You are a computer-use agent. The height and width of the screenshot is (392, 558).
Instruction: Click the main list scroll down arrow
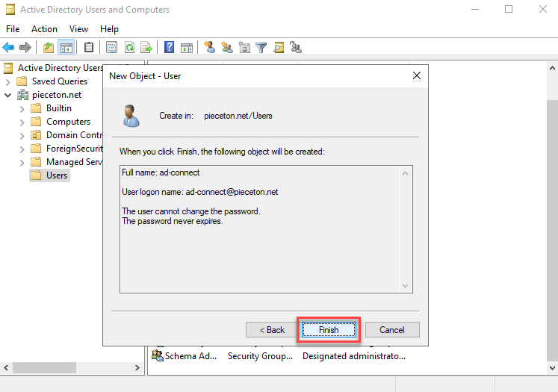[x=552, y=368]
